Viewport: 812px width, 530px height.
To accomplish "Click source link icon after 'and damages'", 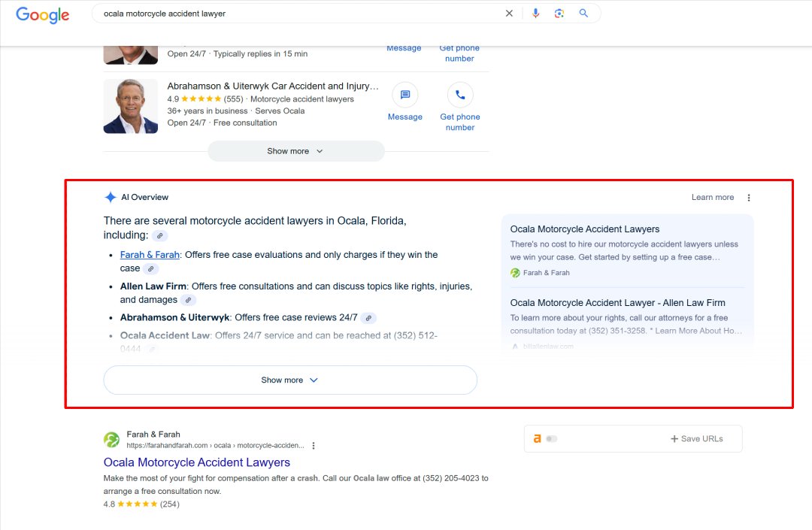I will point(189,300).
